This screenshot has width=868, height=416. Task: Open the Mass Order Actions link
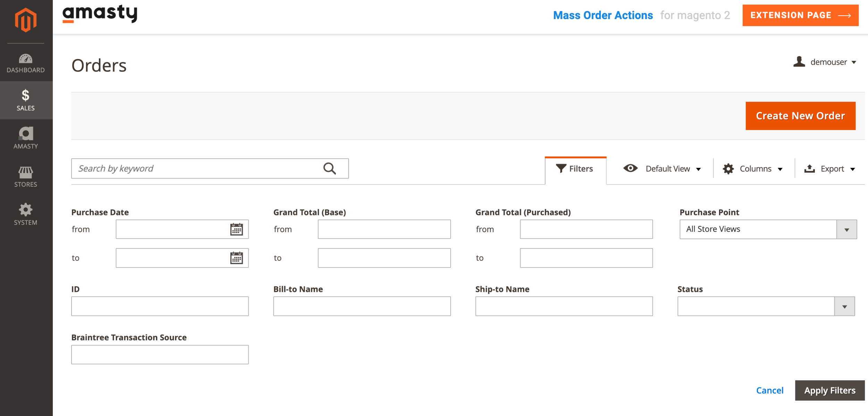pyautogui.click(x=603, y=15)
